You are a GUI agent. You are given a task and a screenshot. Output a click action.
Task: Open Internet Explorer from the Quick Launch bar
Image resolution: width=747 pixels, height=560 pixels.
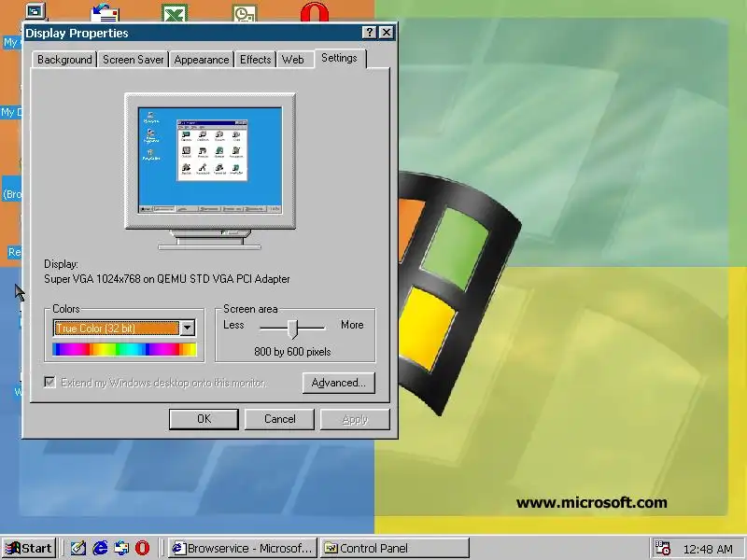click(x=100, y=548)
